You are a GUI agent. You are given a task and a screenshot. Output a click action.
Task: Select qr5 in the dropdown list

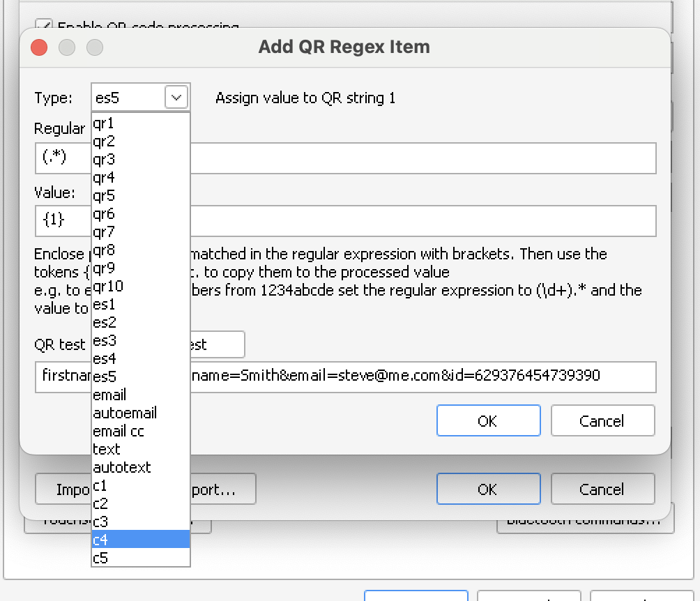[103, 196]
